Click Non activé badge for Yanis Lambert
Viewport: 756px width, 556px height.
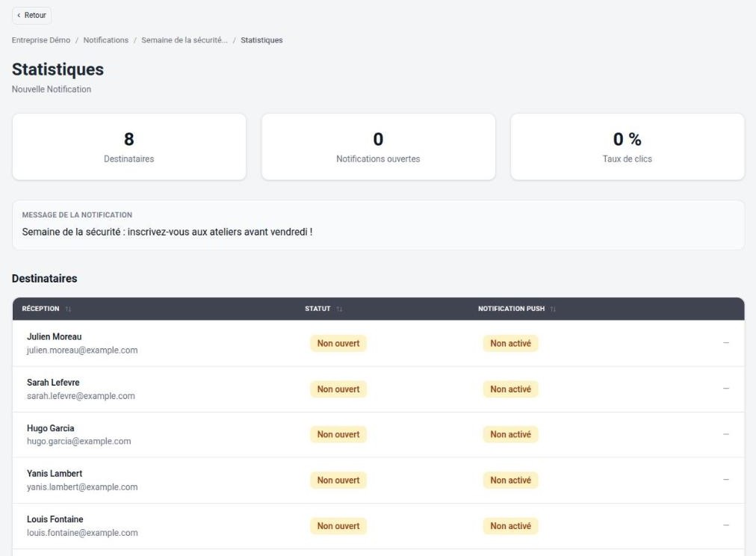(510, 481)
